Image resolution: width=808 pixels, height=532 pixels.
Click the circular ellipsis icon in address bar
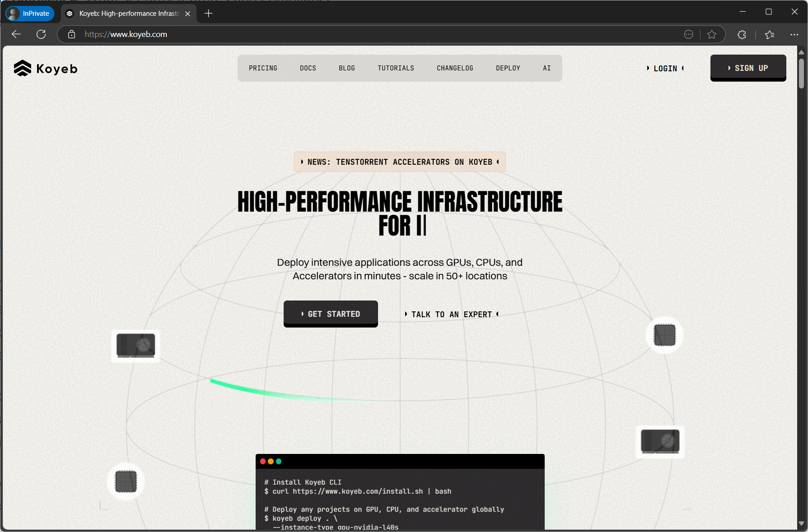[688, 34]
